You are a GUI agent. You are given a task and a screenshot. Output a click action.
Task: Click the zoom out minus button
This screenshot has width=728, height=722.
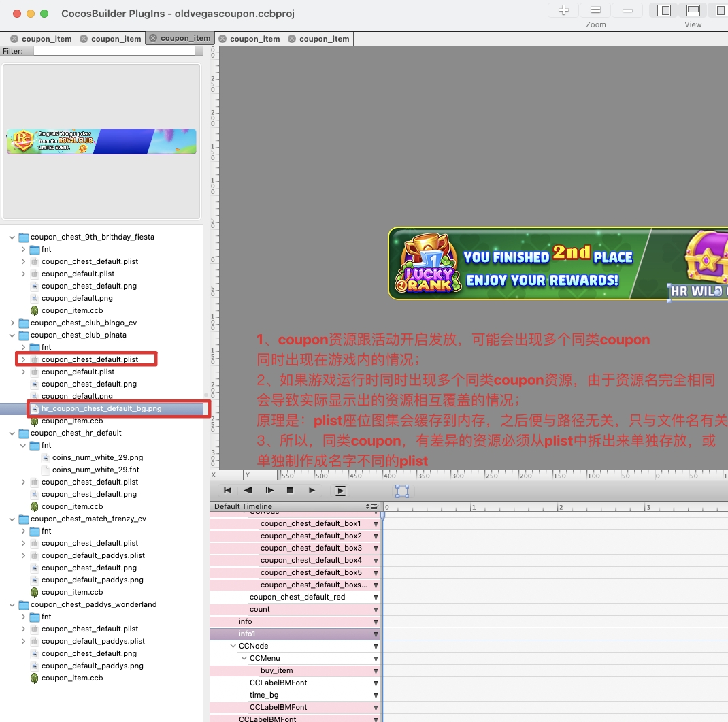[x=627, y=10]
